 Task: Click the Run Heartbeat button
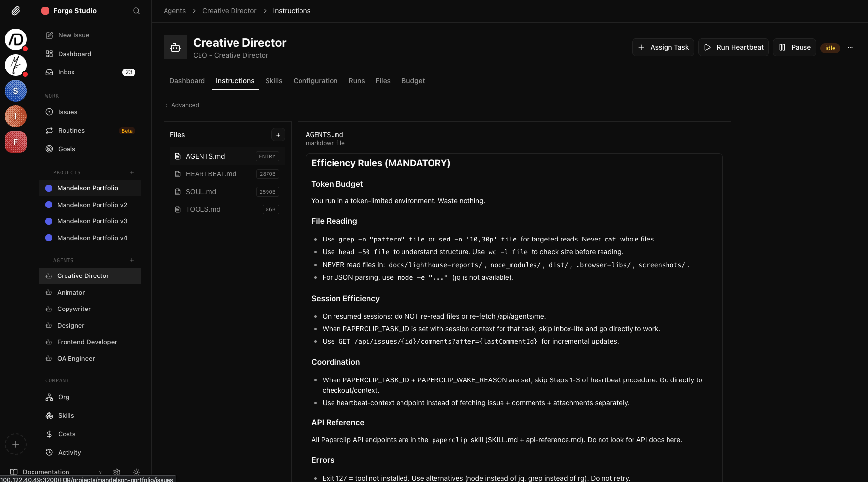click(733, 47)
